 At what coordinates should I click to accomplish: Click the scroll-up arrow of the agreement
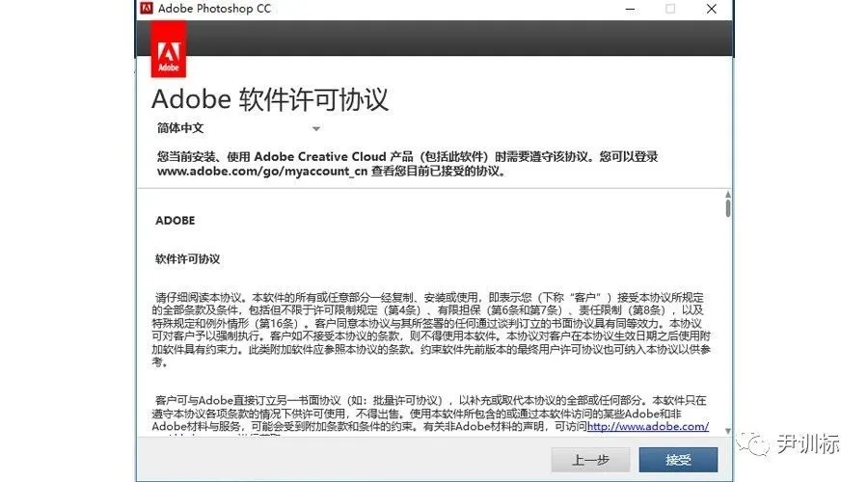[727, 196]
